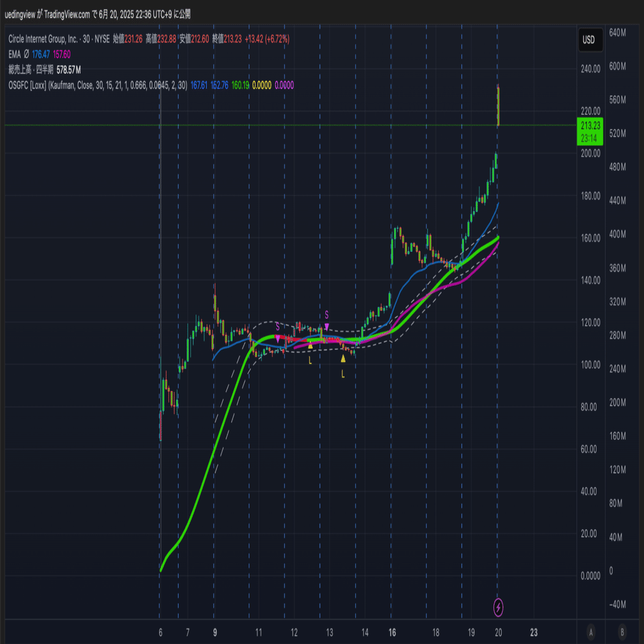Select the Circle Internet Group, Inc. symbol title
The height and width of the screenshot is (644, 644).
click(43, 39)
